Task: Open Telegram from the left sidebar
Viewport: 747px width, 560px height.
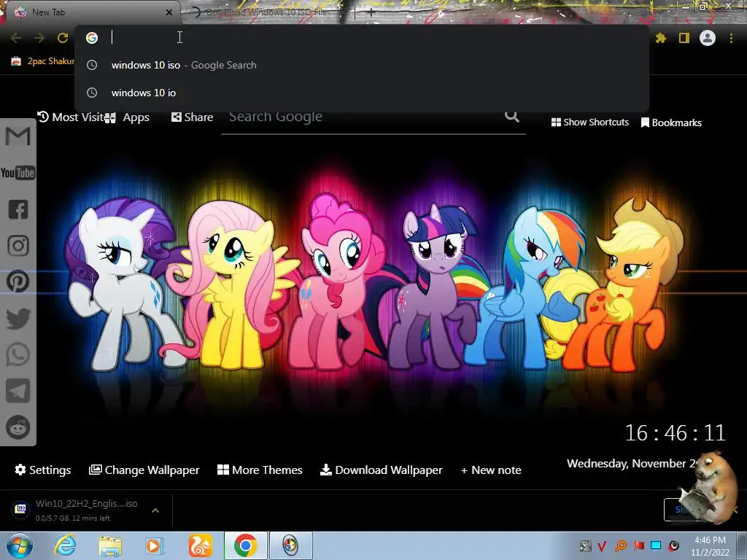Action: coord(18,391)
